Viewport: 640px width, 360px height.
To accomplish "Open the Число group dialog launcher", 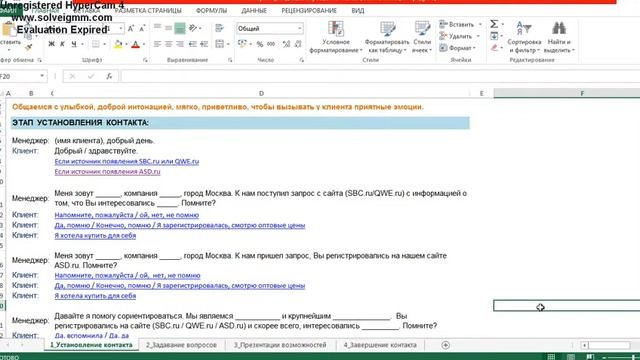I will coord(302,60).
